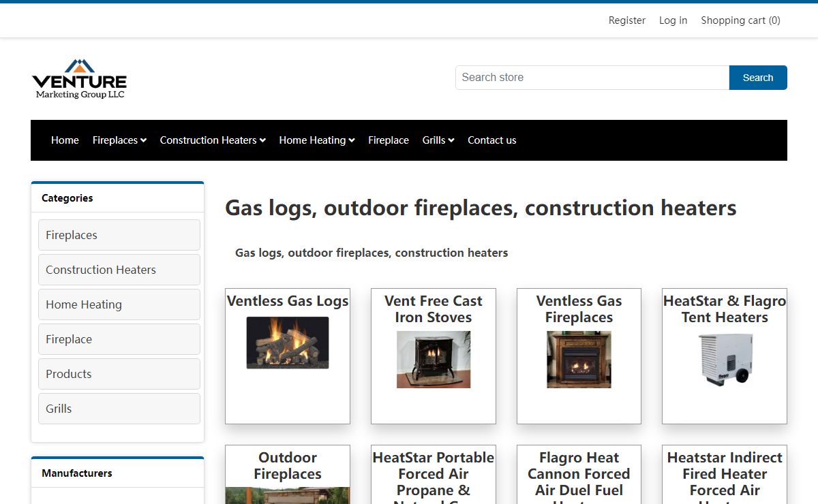Viewport: 818px width, 504px height.
Task: Click the burning gas logs thumbnail
Action: coord(288,343)
